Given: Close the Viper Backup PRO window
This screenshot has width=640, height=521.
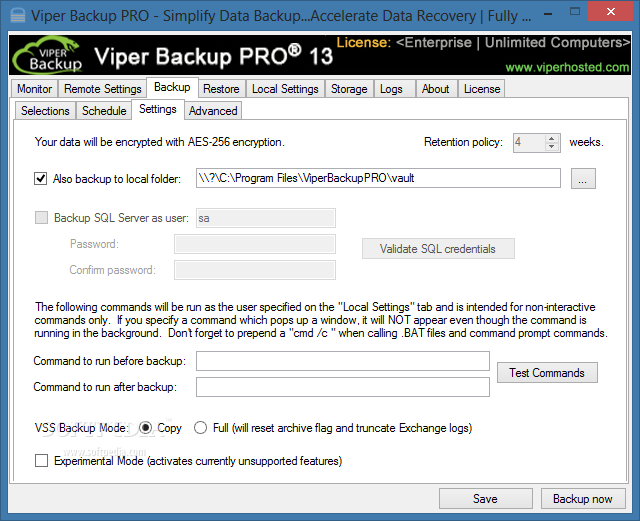Looking at the screenshot, I should point(611,12).
